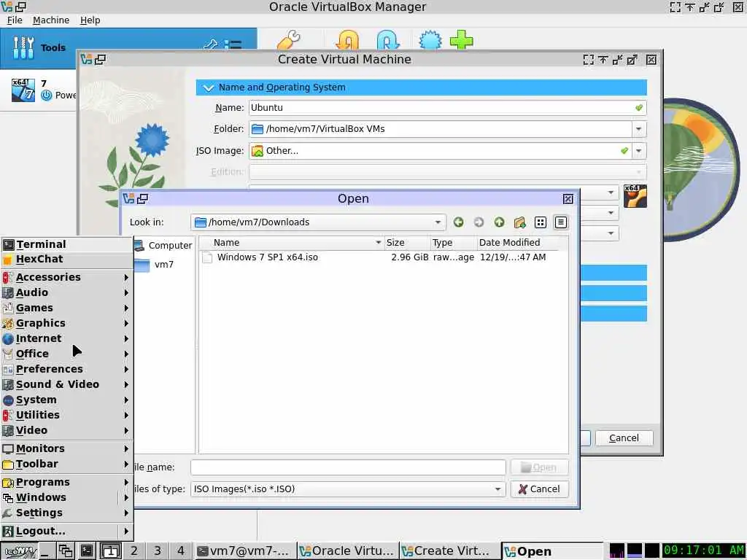Go to parent directory with the up arrow
The height and width of the screenshot is (560, 747).
coord(499,222)
